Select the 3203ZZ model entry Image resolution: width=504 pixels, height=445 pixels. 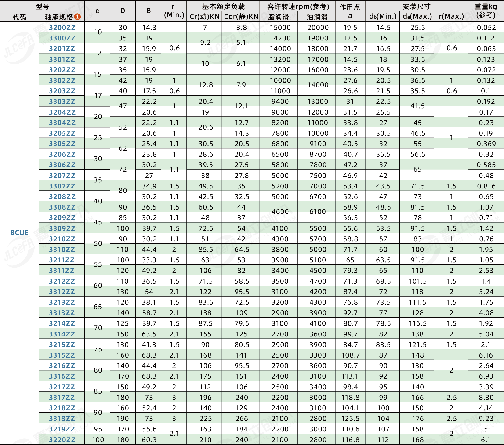pyautogui.click(x=62, y=91)
